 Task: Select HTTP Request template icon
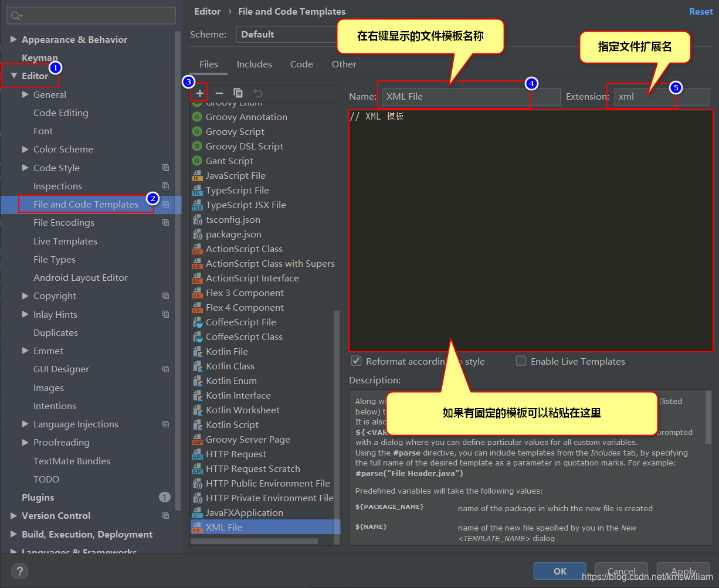click(x=197, y=454)
